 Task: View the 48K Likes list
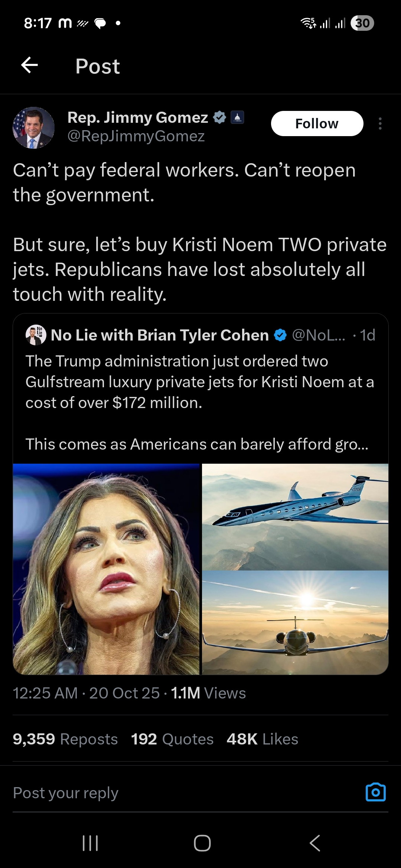262,739
